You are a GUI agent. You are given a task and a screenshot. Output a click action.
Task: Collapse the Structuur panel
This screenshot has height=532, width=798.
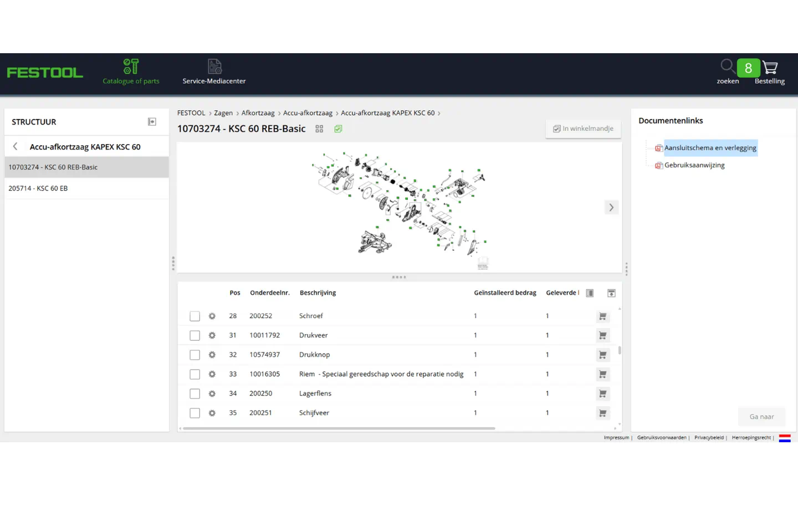pos(152,122)
